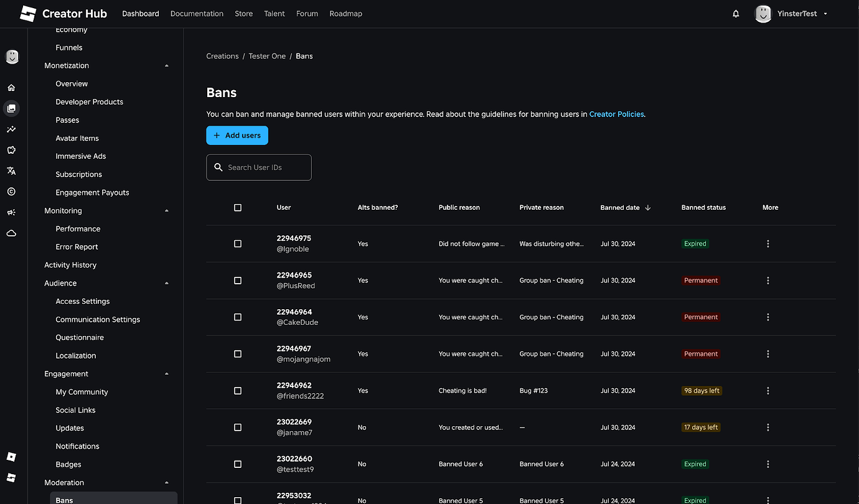Check the select-all checkbox in the table header
The image size is (859, 504).
[x=237, y=207]
